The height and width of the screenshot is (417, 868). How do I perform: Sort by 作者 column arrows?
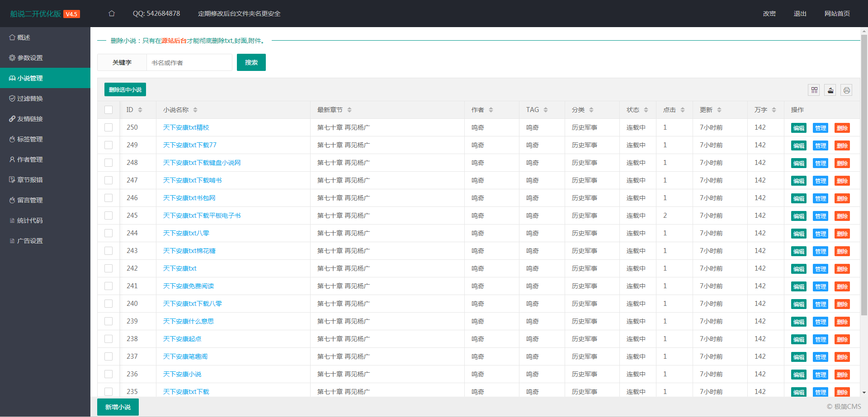pyautogui.click(x=491, y=110)
